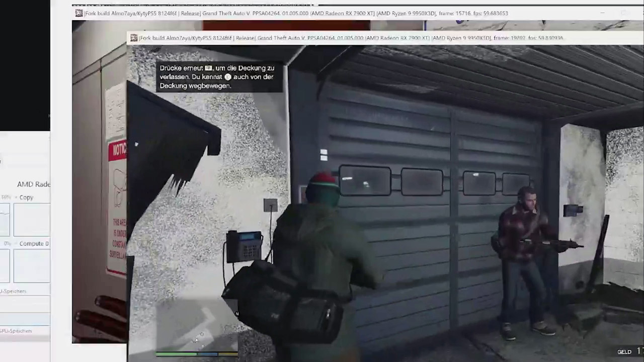This screenshot has width=644, height=362.
Task: Click the Compute 0 usage graph
Action: tap(31, 265)
